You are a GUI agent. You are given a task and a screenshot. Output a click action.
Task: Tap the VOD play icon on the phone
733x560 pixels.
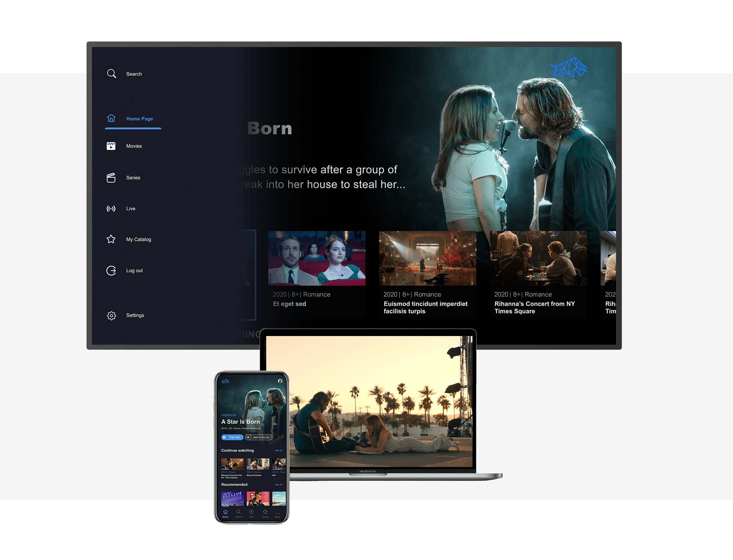[x=252, y=512]
